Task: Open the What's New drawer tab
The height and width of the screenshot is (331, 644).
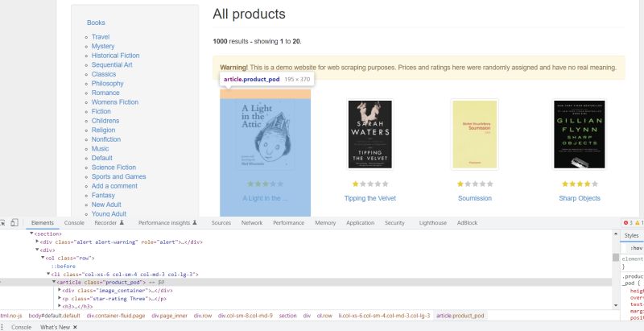Action: point(55,327)
